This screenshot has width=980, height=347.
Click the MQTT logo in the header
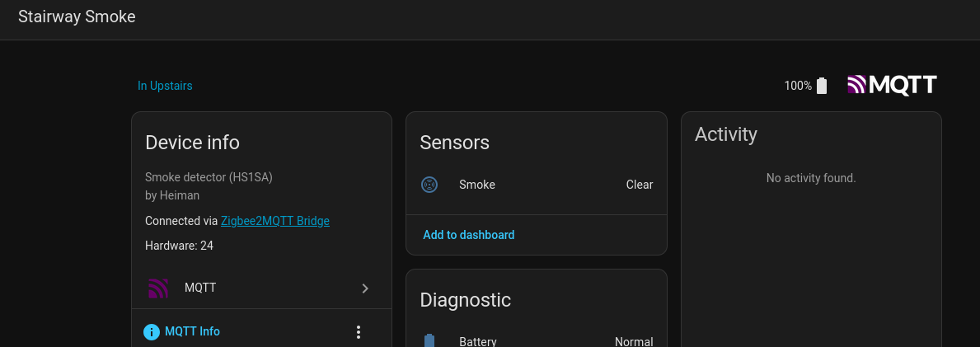pos(892,85)
